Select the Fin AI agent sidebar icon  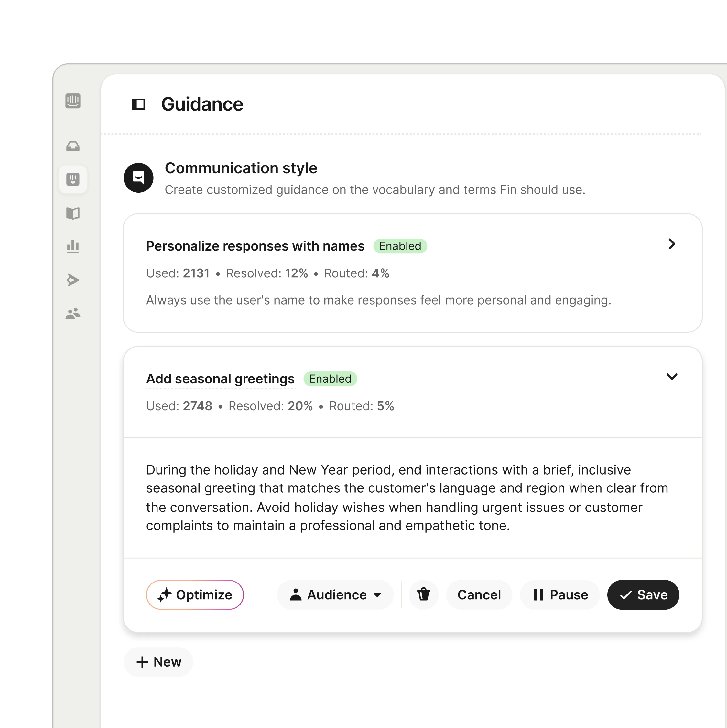(73, 179)
